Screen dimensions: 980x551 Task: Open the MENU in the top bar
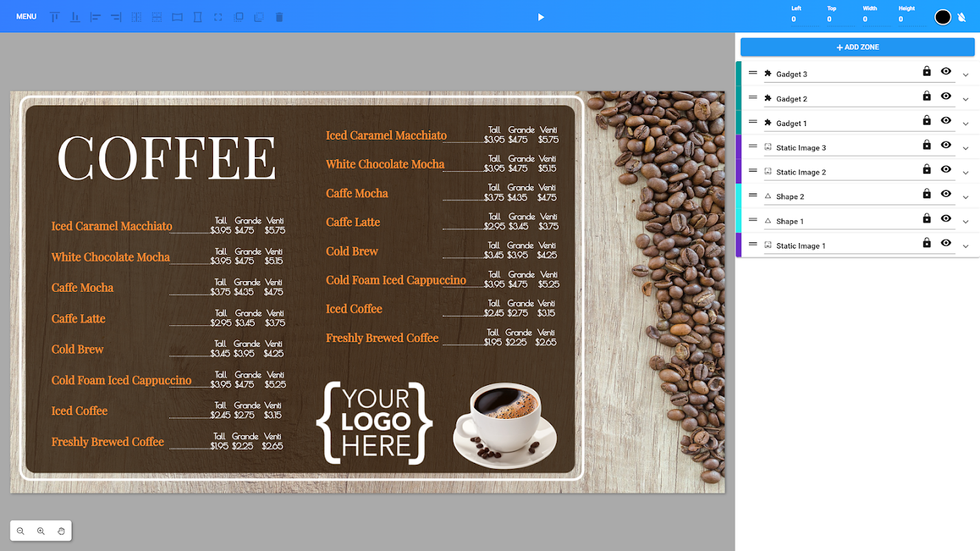pos(26,17)
